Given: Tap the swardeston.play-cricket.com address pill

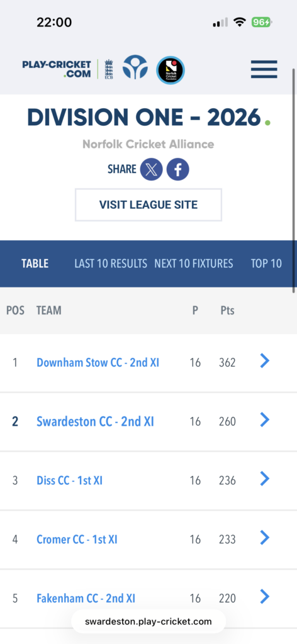Looking at the screenshot, I should [148, 621].
